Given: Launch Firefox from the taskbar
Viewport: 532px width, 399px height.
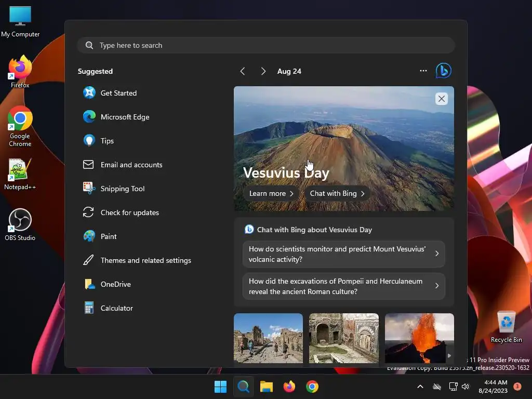Looking at the screenshot, I should pyautogui.click(x=289, y=387).
